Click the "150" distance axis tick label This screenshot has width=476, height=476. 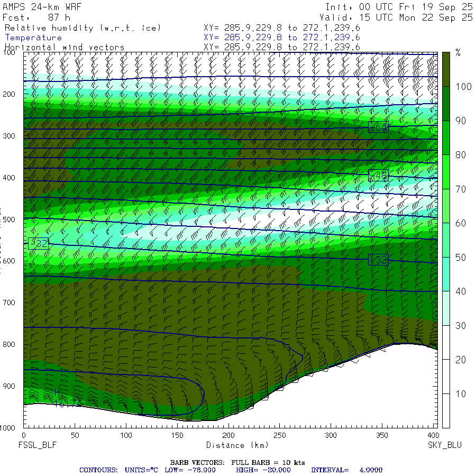(x=177, y=435)
